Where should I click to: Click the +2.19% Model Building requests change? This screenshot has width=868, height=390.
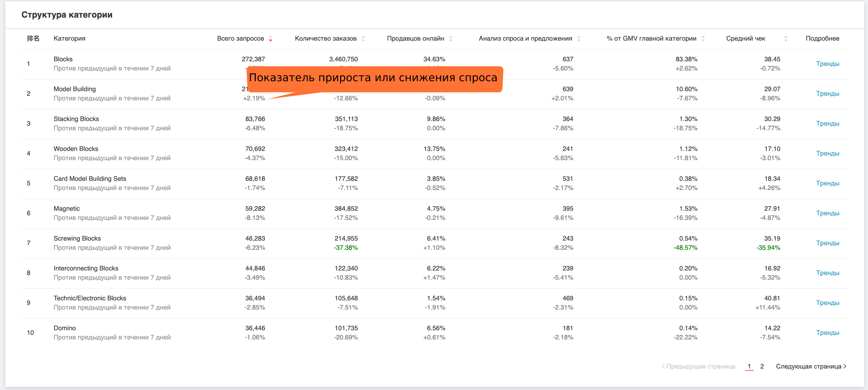point(254,98)
